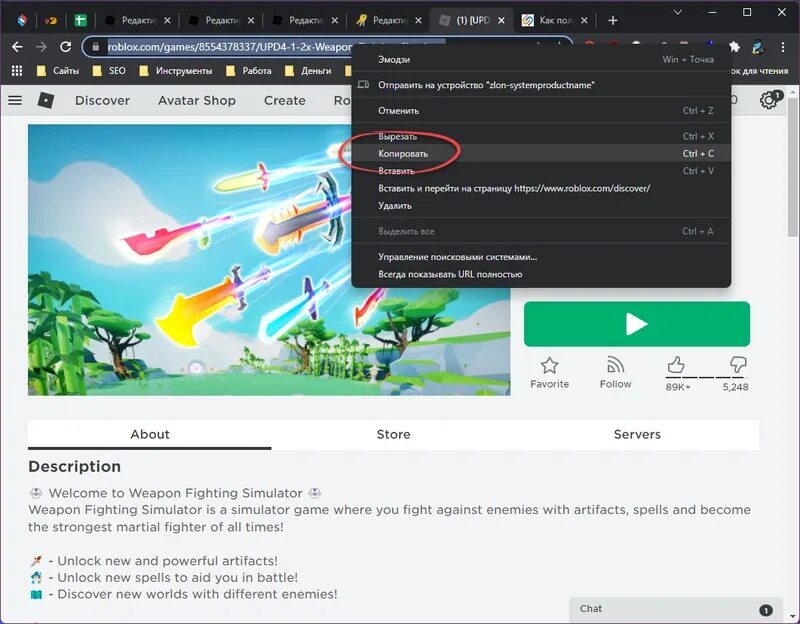The image size is (800, 624).
Task: Open Работа bookmarks folder
Action: click(249, 71)
